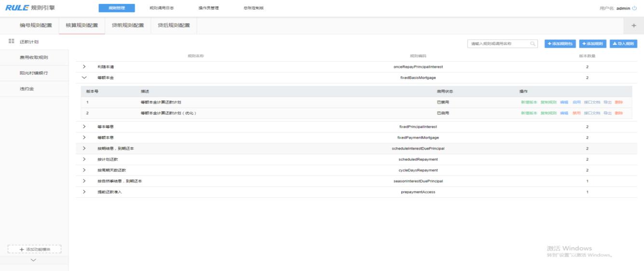
Task: Click 删除 for version 1
Action: click(619, 102)
